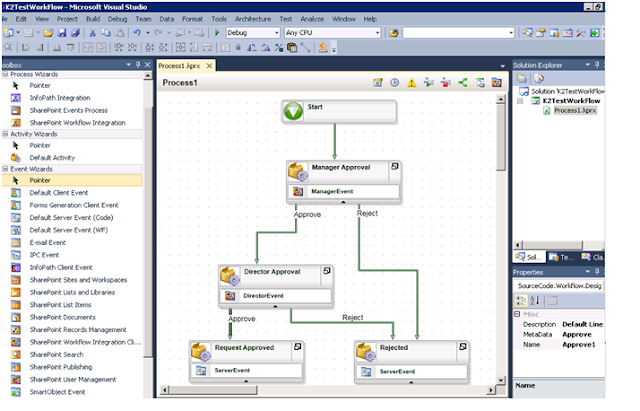Select SharePoint Search event
This screenshot has height=411, width=640.
(x=56, y=355)
